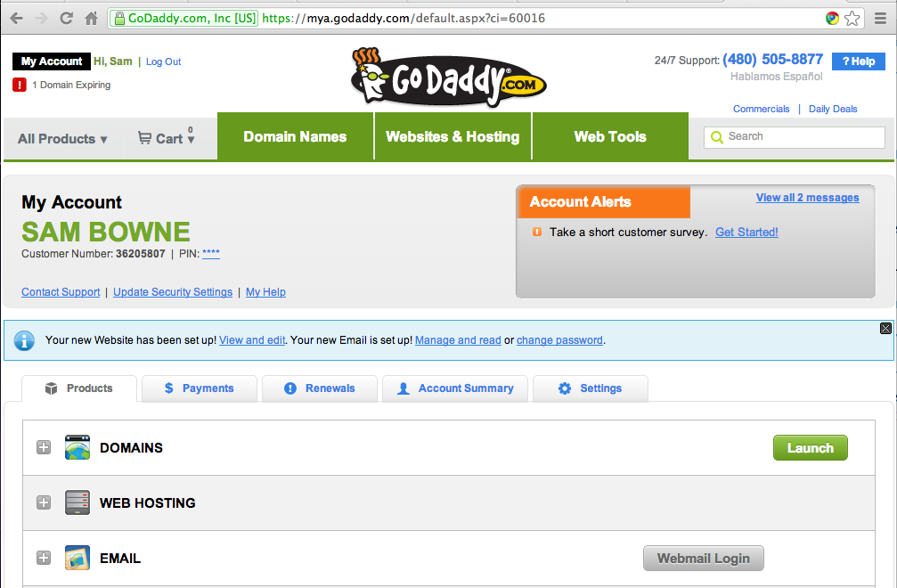Open the Web Tools menu
This screenshot has width=897, height=588.
(610, 136)
